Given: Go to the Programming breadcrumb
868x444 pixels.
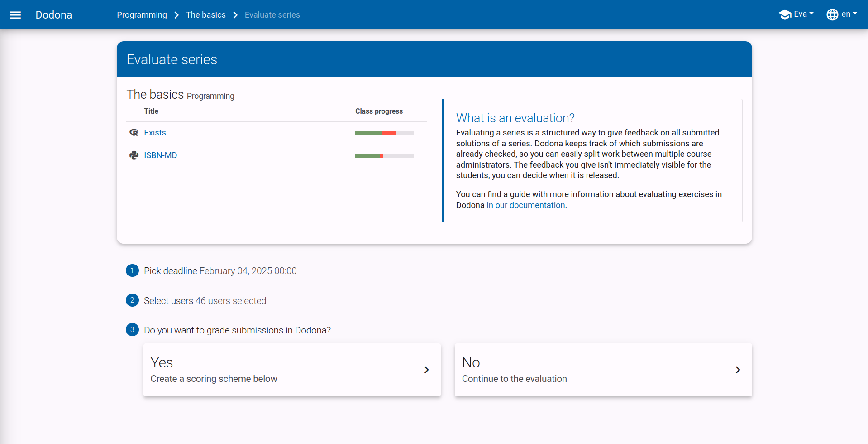Looking at the screenshot, I should pyautogui.click(x=142, y=15).
